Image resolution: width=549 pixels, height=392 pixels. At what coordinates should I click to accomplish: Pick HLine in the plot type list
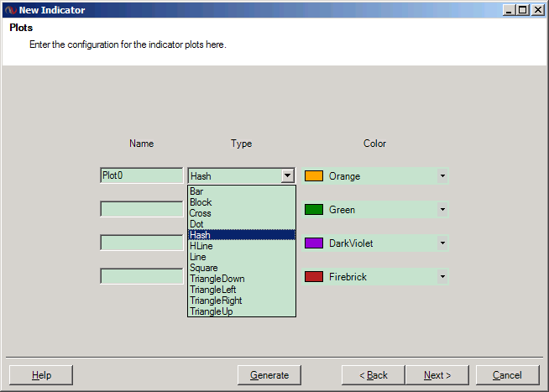pos(242,246)
